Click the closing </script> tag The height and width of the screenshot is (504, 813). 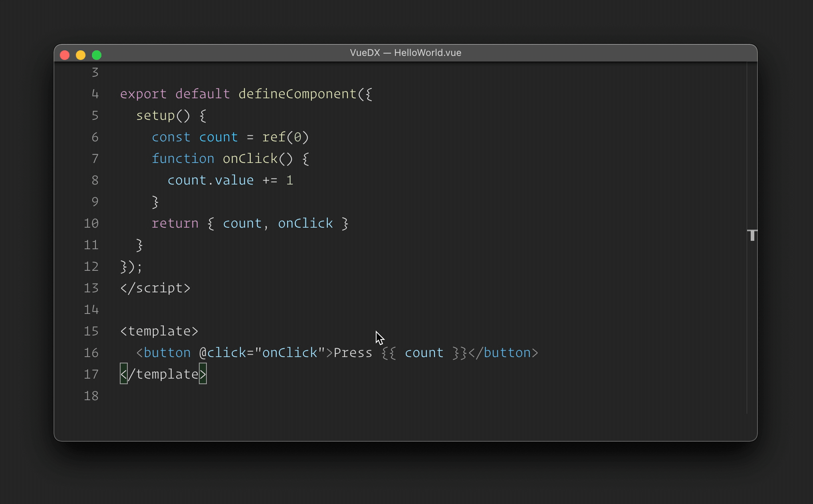click(x=155, y=288)
